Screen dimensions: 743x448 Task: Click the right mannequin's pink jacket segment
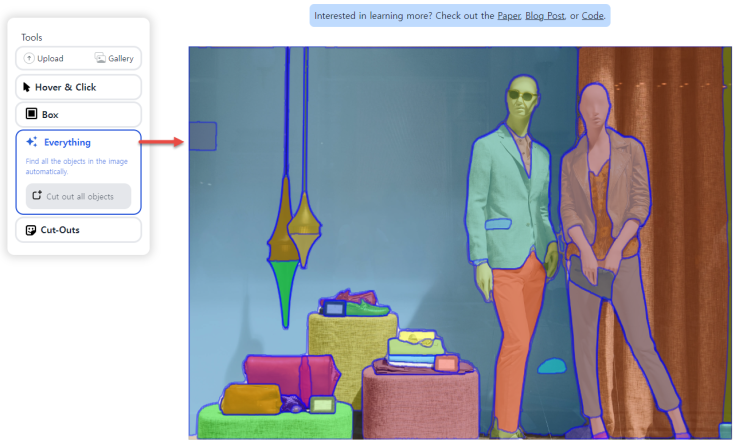pyautogui.click(x=625, y=190)
